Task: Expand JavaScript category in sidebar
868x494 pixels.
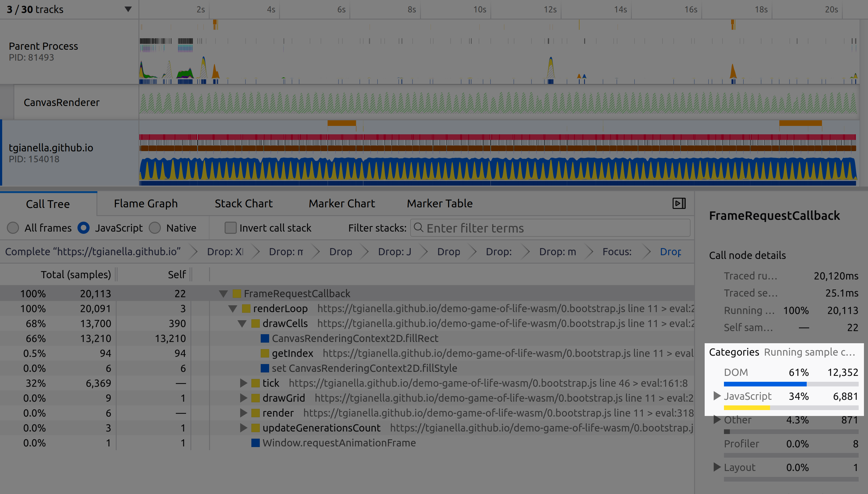Action: click(716, 396)
